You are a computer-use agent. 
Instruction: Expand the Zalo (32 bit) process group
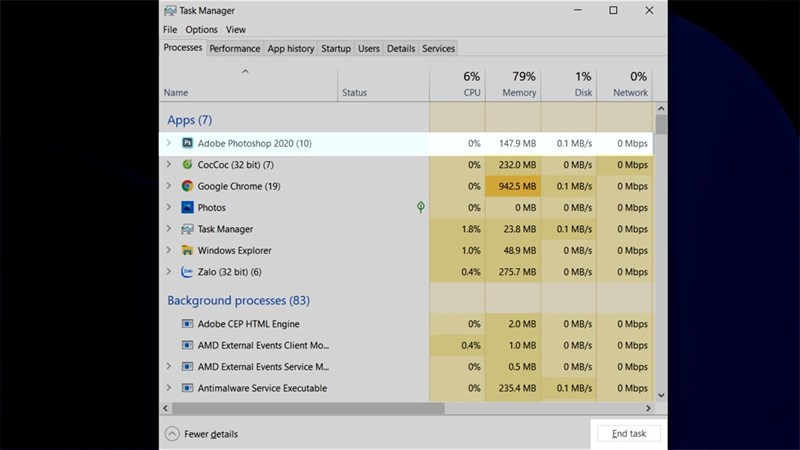click(169, 271)
